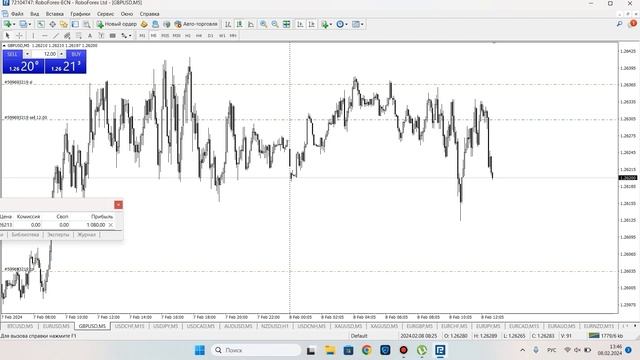Open the Strategy Tester magnifier icon

point(87,24)
